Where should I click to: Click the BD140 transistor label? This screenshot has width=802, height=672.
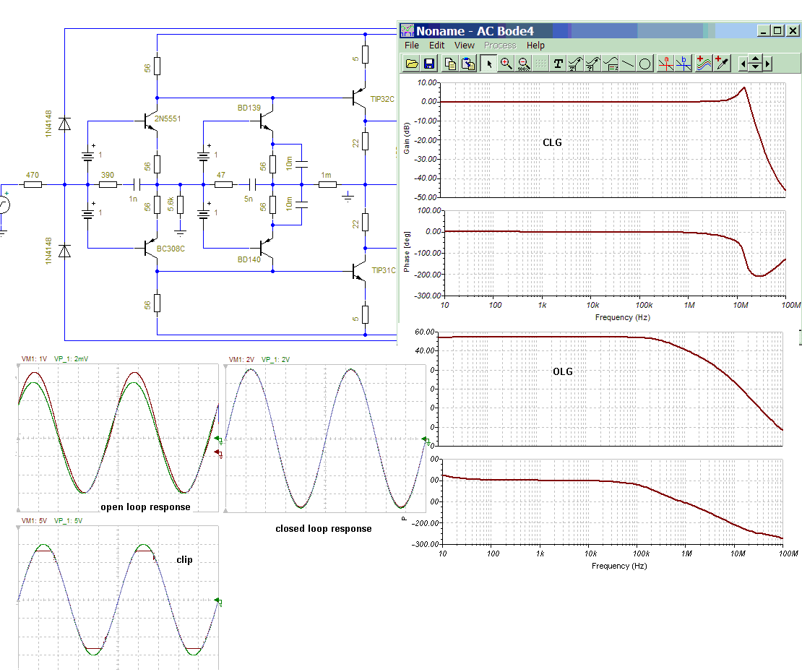(249, 259)
